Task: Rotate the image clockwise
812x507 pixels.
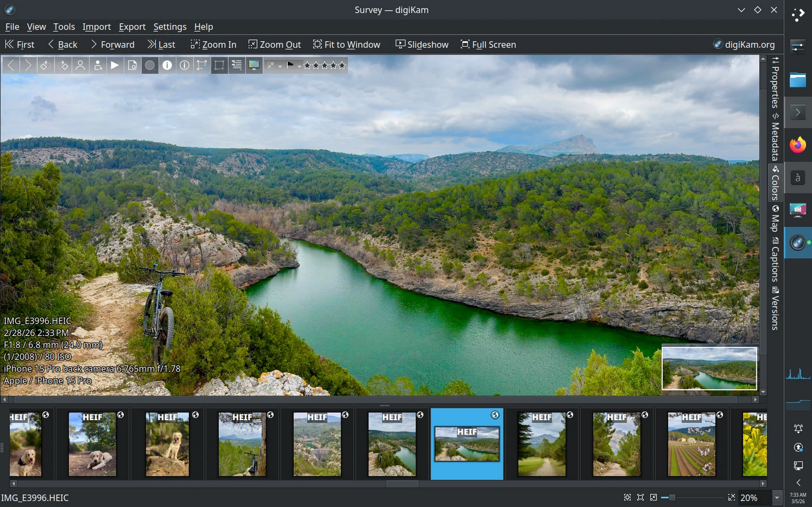Action: point(63,65)
